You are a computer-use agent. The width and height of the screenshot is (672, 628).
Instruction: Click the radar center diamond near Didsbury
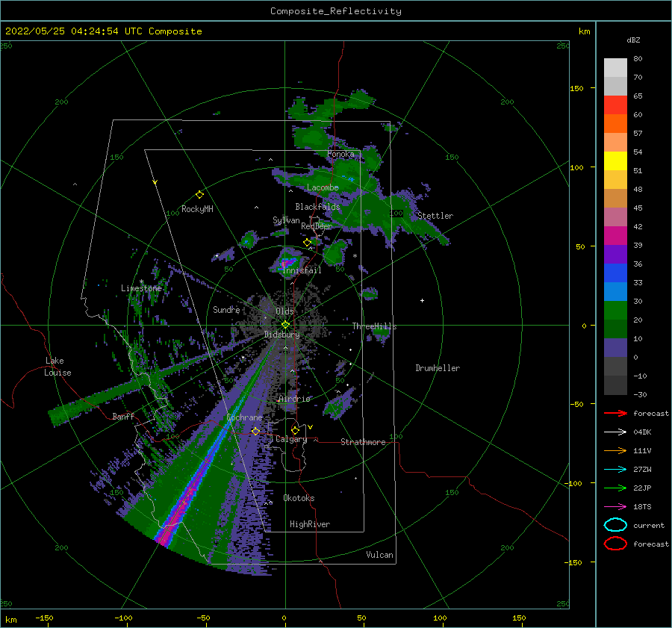click(x=285, y=325)
